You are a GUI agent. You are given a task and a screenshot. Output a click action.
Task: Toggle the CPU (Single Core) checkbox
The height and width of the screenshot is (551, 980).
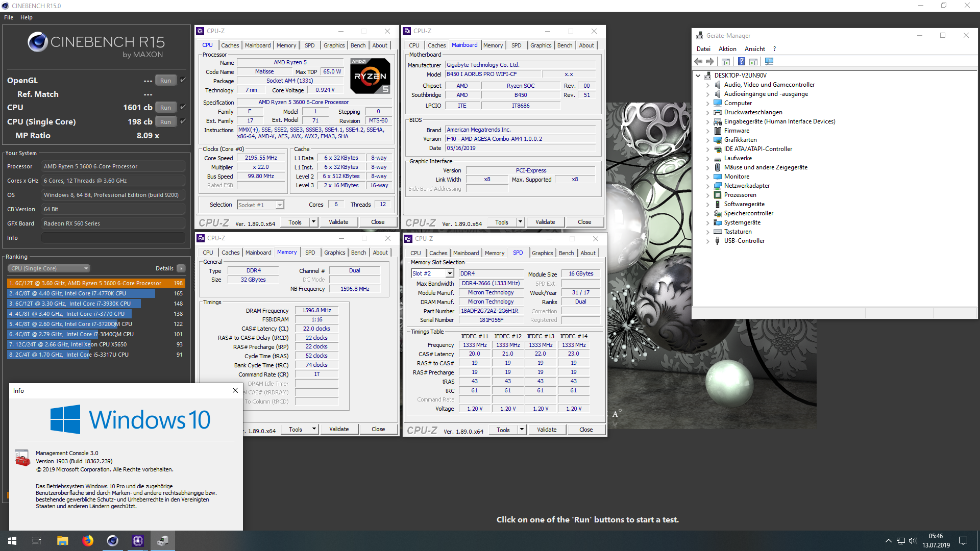(183, 121)
